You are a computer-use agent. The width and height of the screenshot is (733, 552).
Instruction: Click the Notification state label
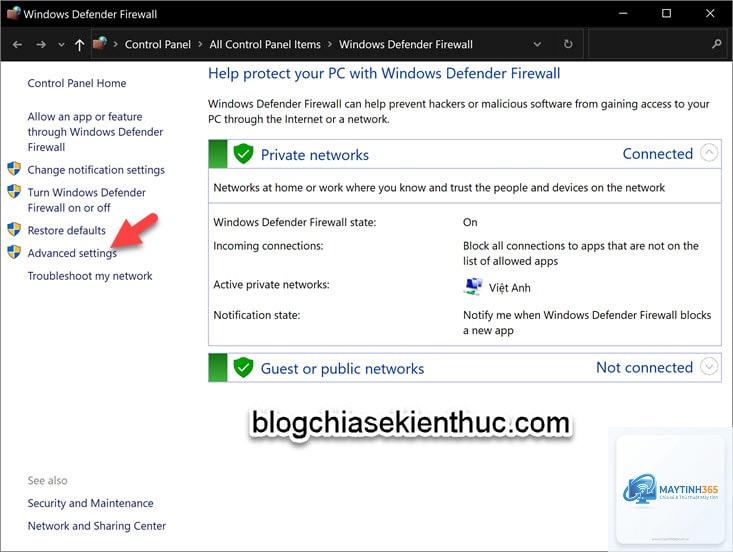click(257, 315)
